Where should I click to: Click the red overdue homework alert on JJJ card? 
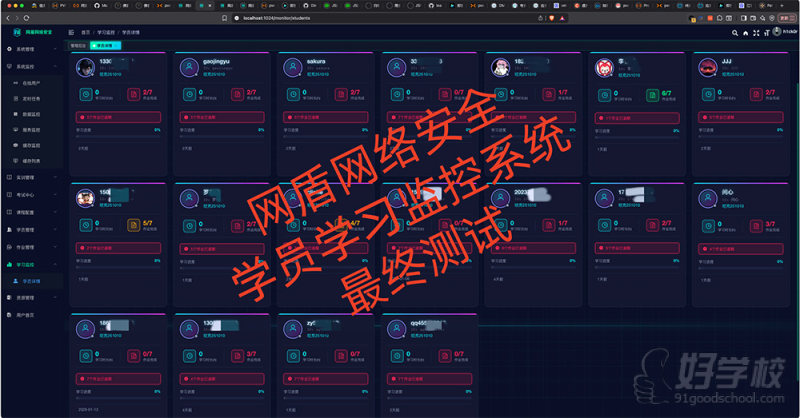(740, 117)
